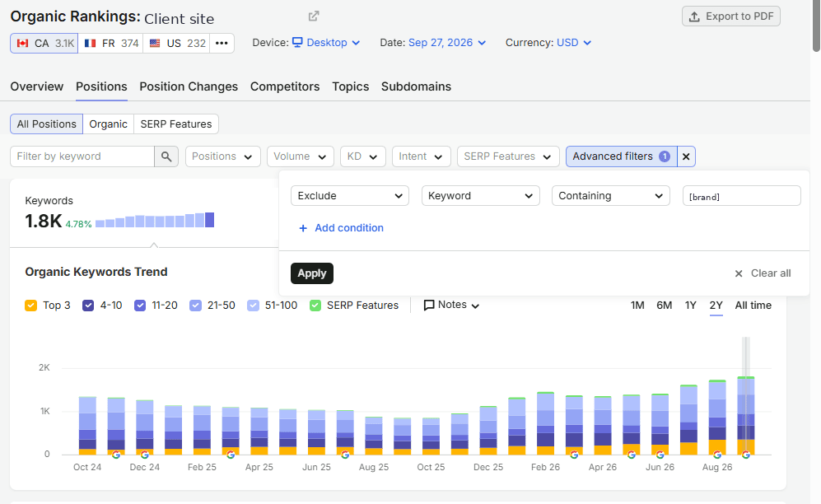The image size is (821, 504).
Task: Click the [brand] filter value field
Action: 741,196
